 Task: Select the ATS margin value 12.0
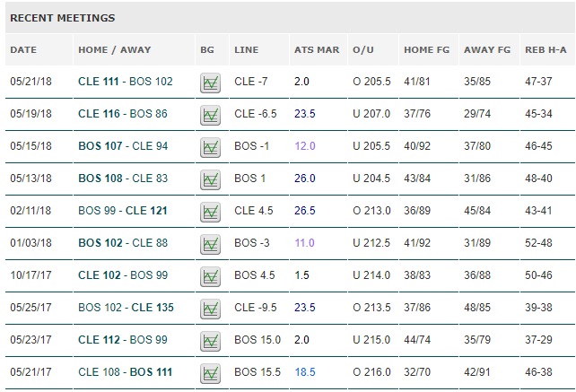305,146
